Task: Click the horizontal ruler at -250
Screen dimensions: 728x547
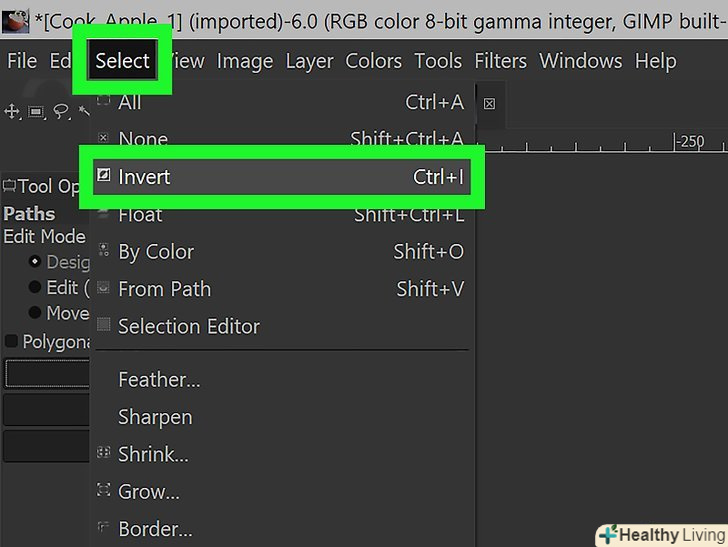Action: tap(690, 142)
